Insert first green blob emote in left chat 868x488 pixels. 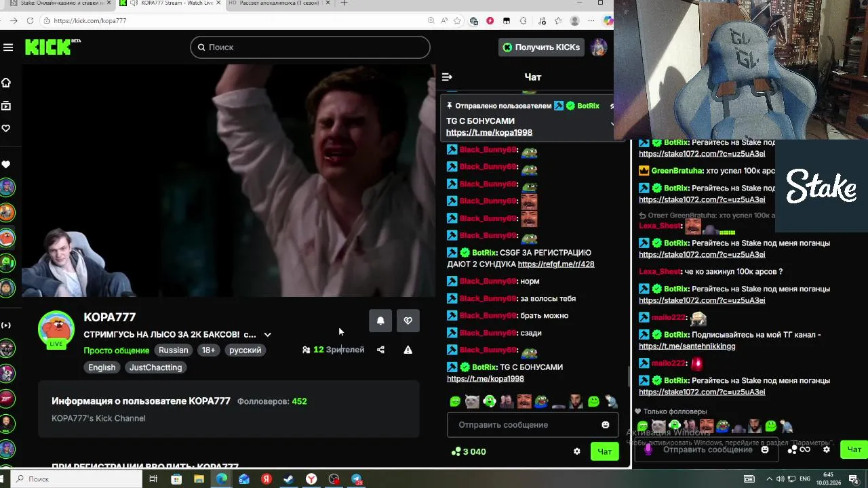pyautogui.click(x=455, y=401)
